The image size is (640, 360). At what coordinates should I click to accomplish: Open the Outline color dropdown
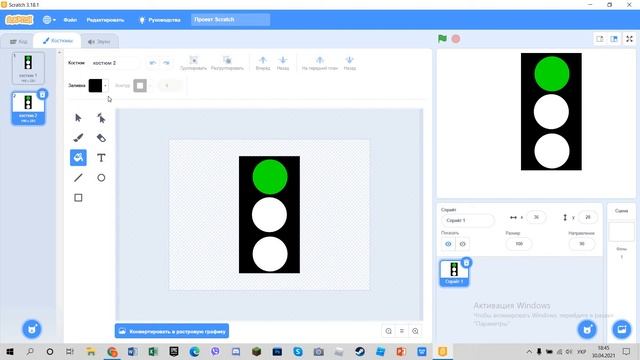pyautogui.click(x=150, y=86)
